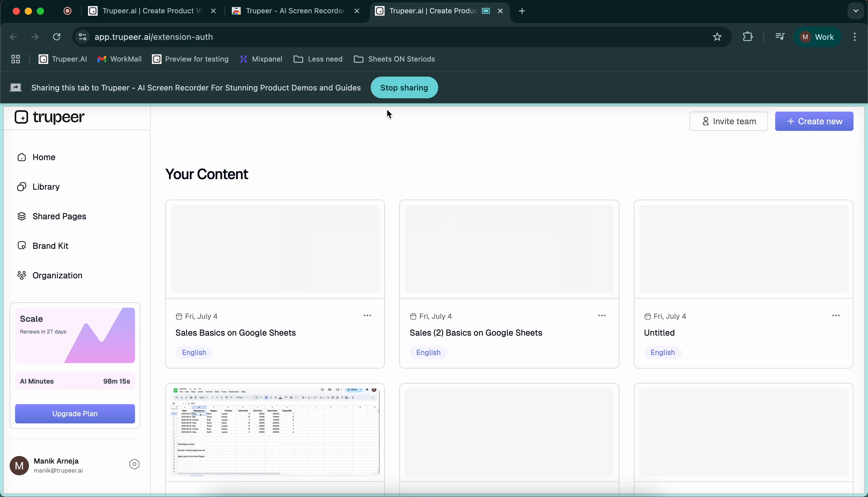Toggle the bookmark star for this page
The image size is (868, 497).
(717, 36)
